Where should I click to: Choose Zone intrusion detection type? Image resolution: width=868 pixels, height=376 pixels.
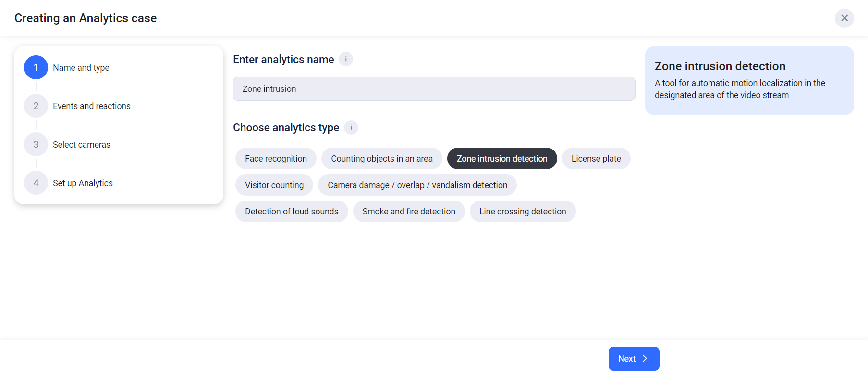(501, 159)
